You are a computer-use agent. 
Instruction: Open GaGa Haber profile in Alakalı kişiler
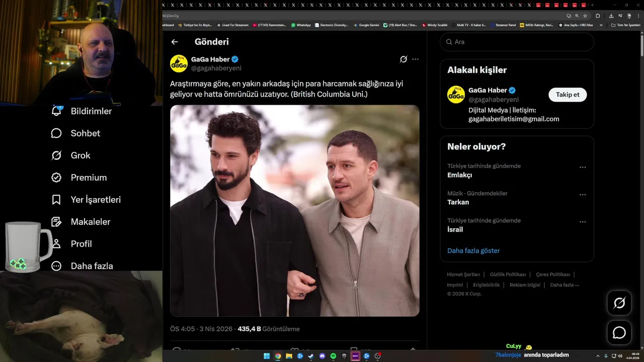point(488,90)
